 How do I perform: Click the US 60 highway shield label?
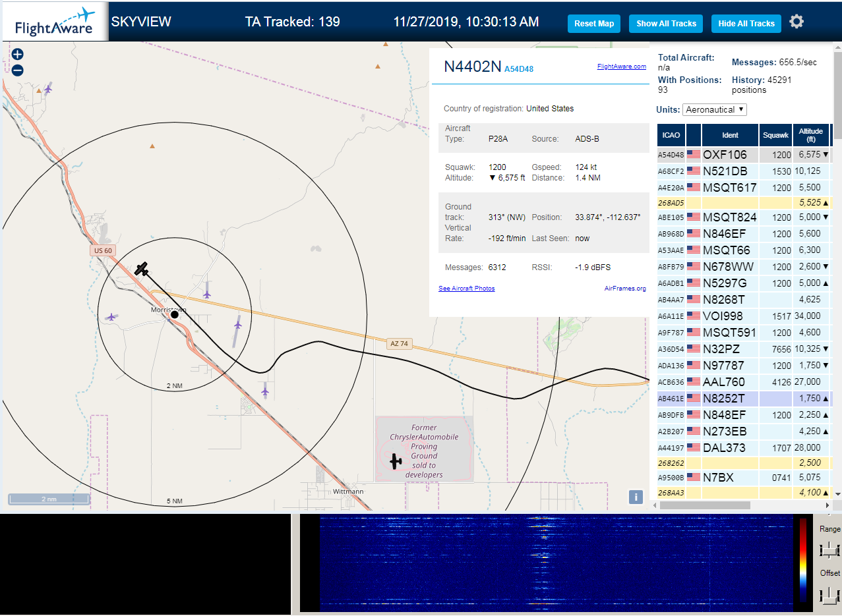[104, 250]
